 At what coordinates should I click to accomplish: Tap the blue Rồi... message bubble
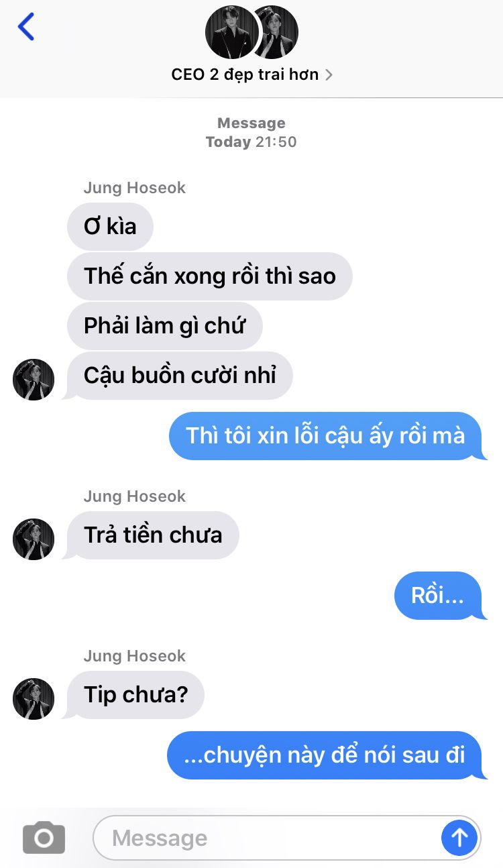[x=440, y=596]
